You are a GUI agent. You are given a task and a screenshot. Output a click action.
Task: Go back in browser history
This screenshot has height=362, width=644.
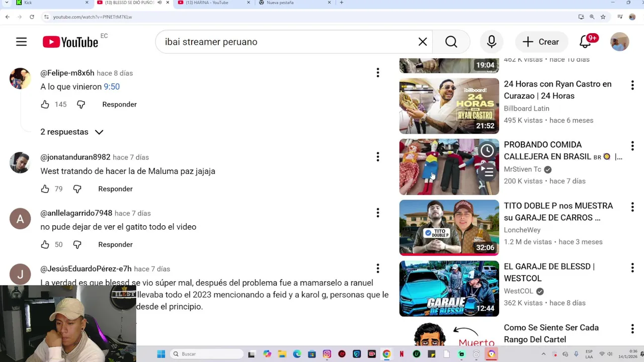coord(7,17)
